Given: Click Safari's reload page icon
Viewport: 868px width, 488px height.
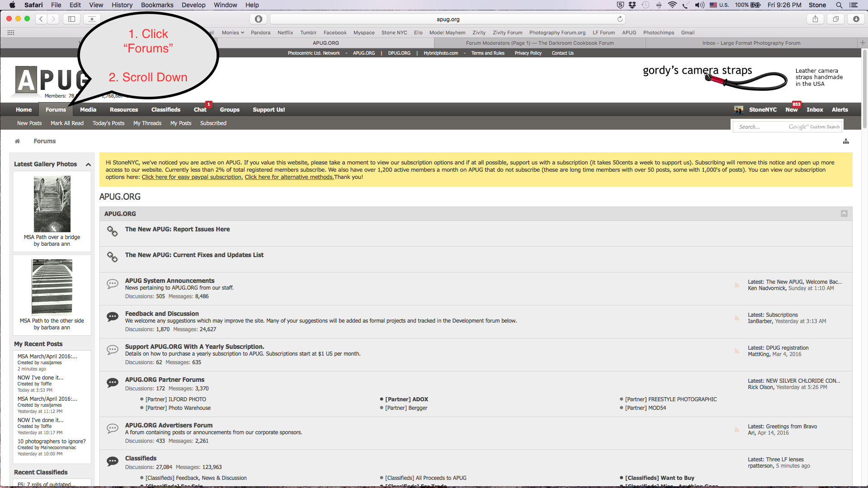Looking at the screenshot, I should 620,19.
